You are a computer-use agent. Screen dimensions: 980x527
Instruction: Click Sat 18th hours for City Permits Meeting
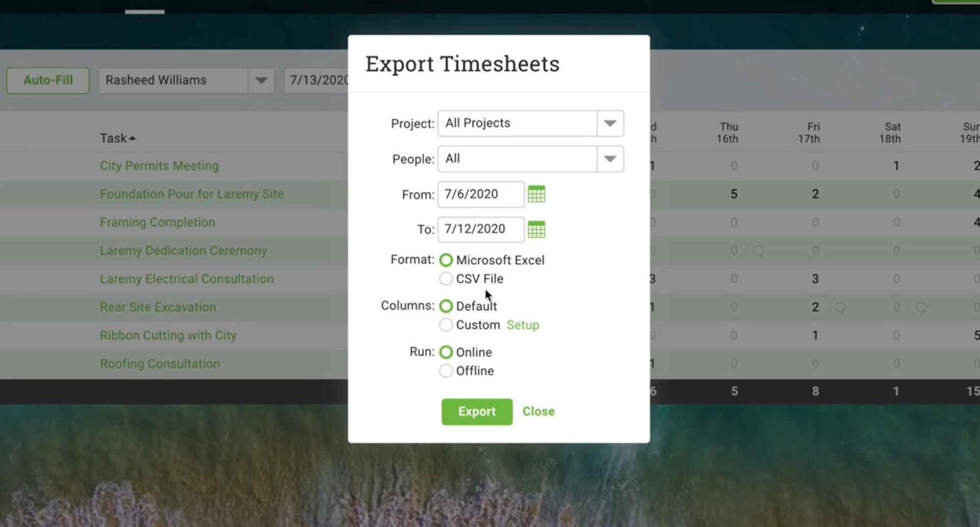point(896,165)
